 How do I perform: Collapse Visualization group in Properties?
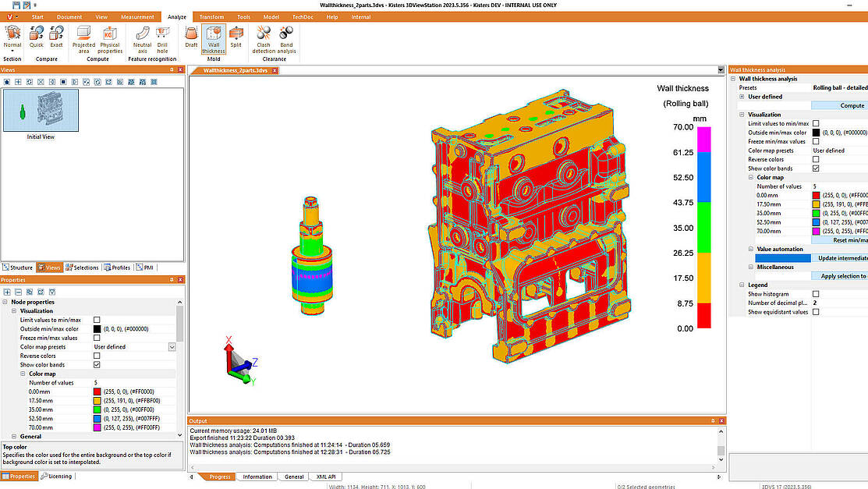tap(14, 311)
